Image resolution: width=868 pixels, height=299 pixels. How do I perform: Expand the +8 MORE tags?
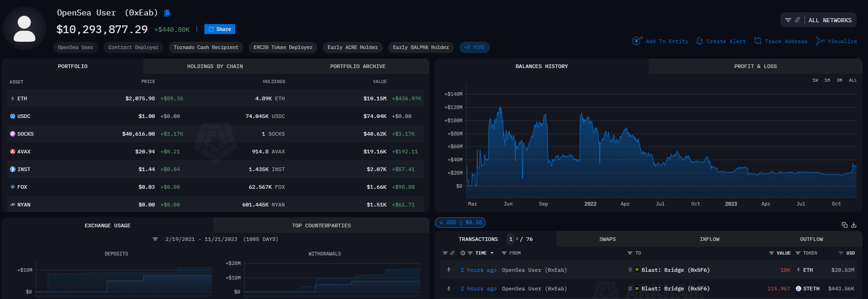pos(474,48)
